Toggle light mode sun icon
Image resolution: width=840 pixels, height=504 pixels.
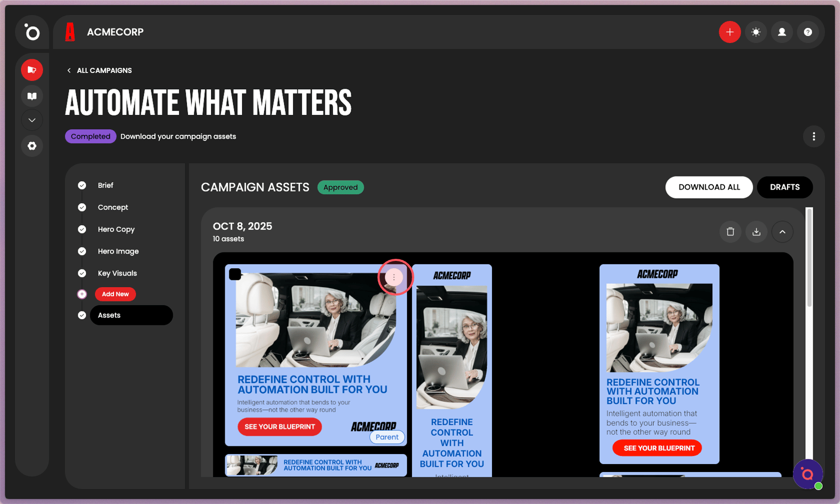(x=756, y=32)
